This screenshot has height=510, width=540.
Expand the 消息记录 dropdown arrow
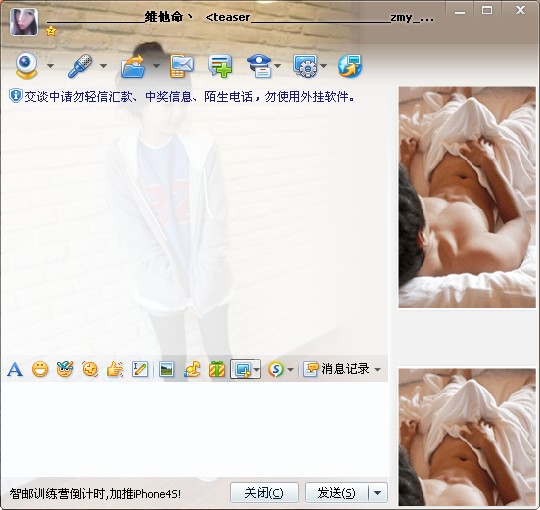coord(377,370)
